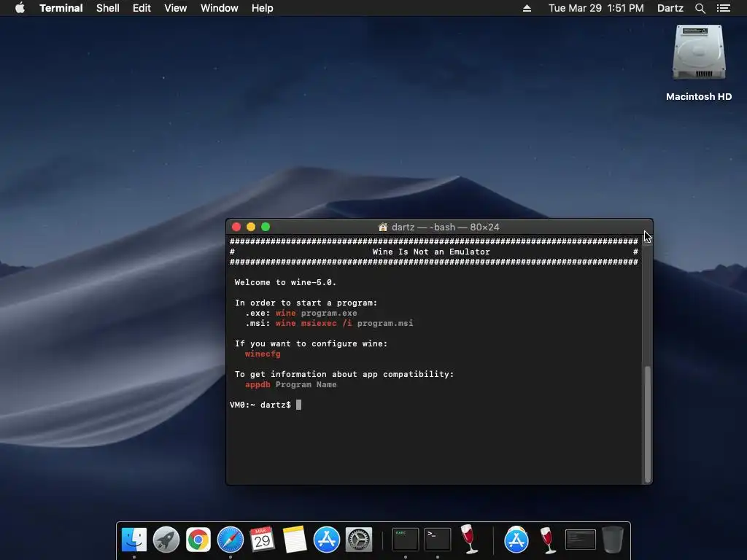The height and width of the screenshot is (560, 747).
Task: Open Google Chrome from the Dock
Action: (x=198, y=540)
